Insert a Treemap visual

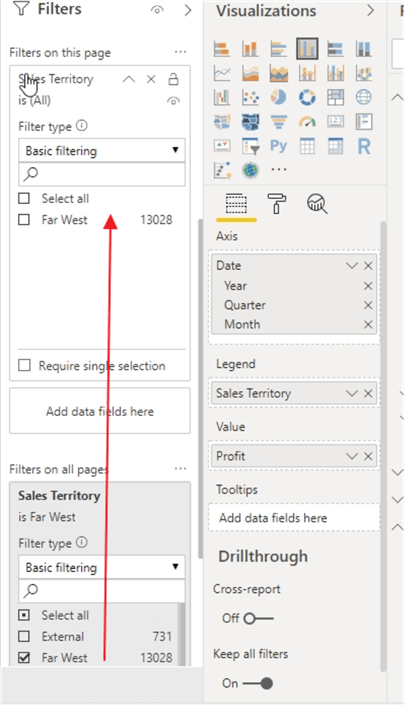click(x=336, y=97)
